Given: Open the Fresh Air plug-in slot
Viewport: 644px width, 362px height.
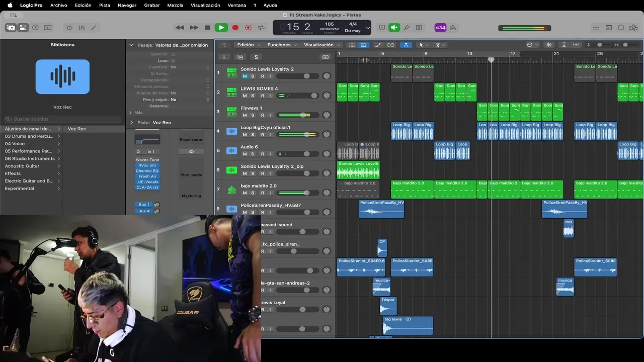Looking at the screenshot, I should [x=147, y=176].
